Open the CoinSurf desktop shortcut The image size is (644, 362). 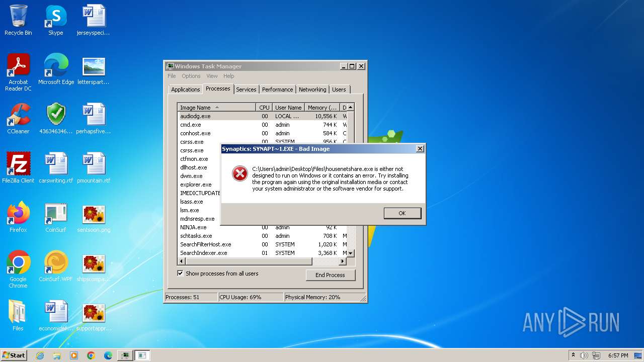[x=56, y=217]
